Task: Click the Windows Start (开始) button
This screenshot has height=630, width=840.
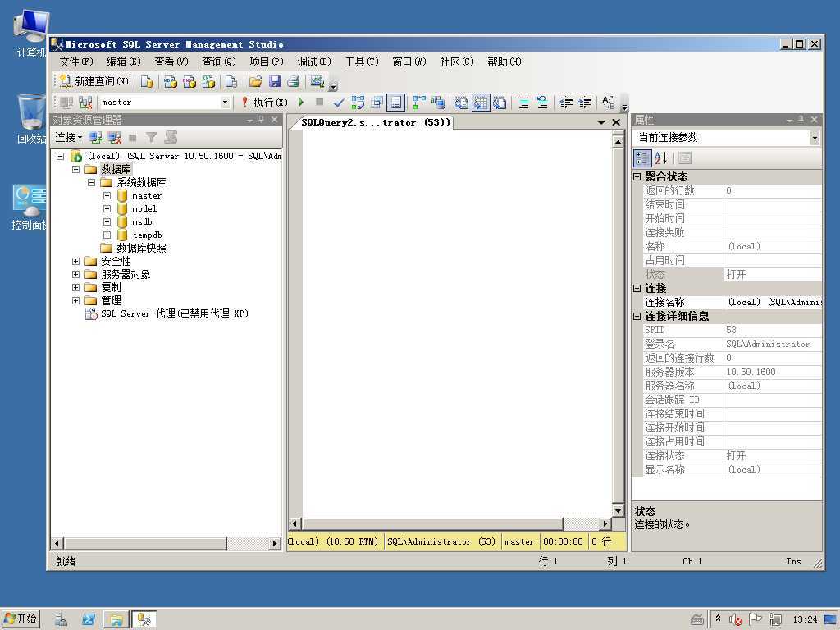Action: tap(21, 619)
